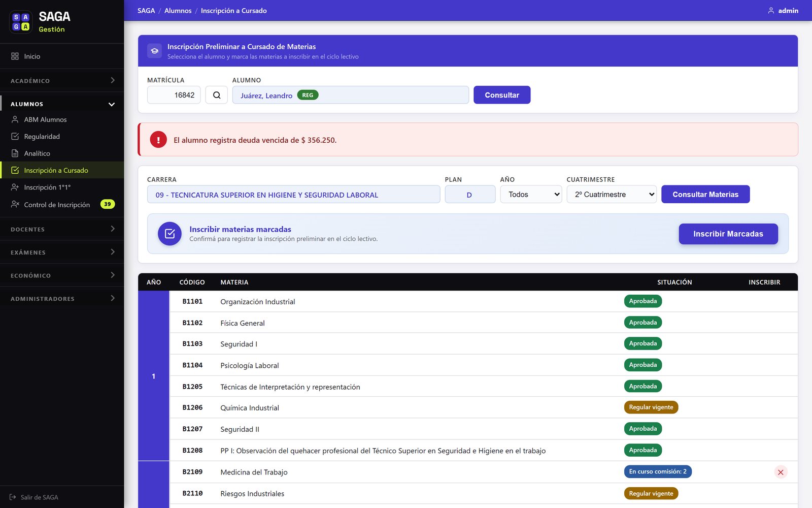
Task: Expand the Exámenes sidebar section
Action: [62, 252]
